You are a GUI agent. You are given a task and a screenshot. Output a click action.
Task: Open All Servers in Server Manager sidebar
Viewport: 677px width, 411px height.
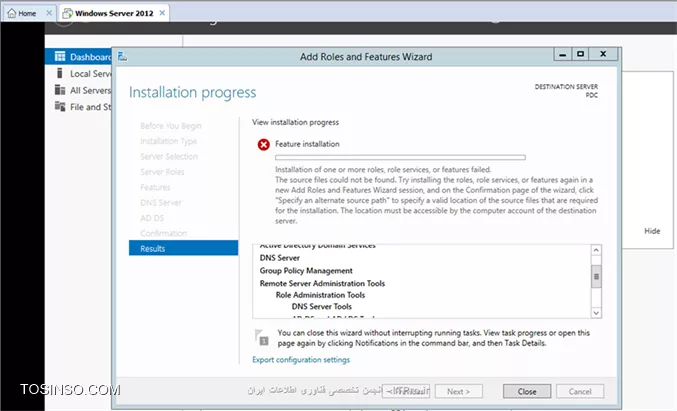(x=90, y=90)
